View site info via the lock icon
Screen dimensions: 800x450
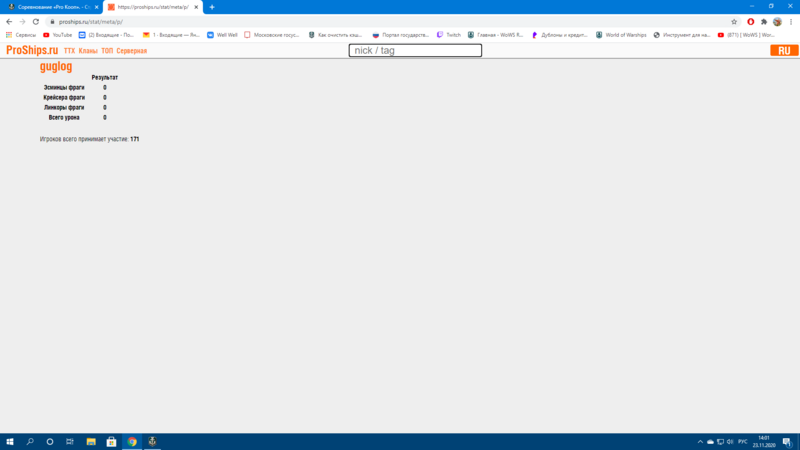coord(52,22)
